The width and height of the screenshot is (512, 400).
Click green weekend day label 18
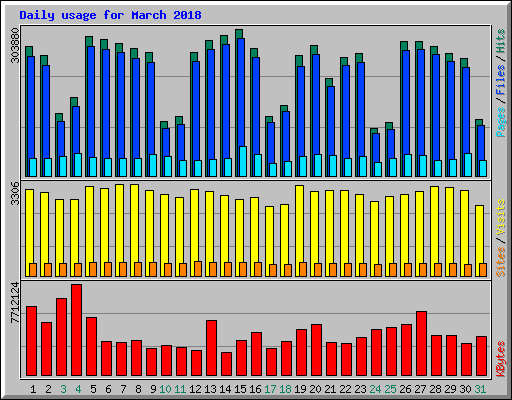(x=285, y=389)
